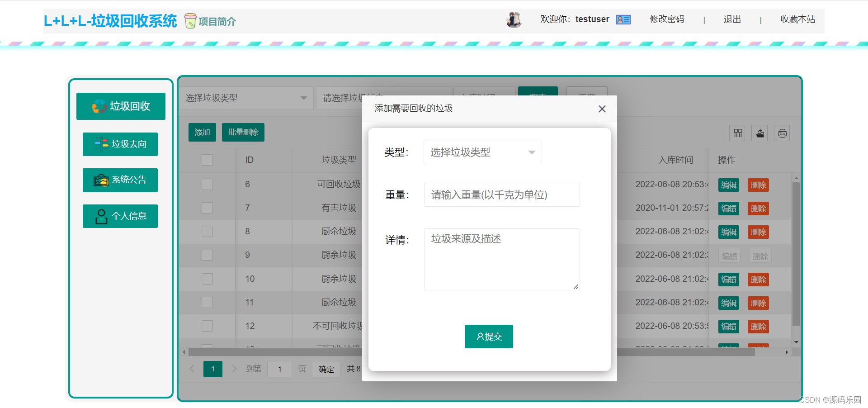Click the export data icon above the table
The image size is (868, 408).
click(759, 133)
